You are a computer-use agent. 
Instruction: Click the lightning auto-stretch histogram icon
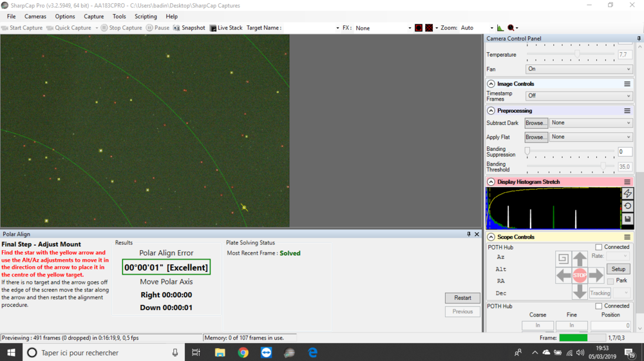click(627, 193)
